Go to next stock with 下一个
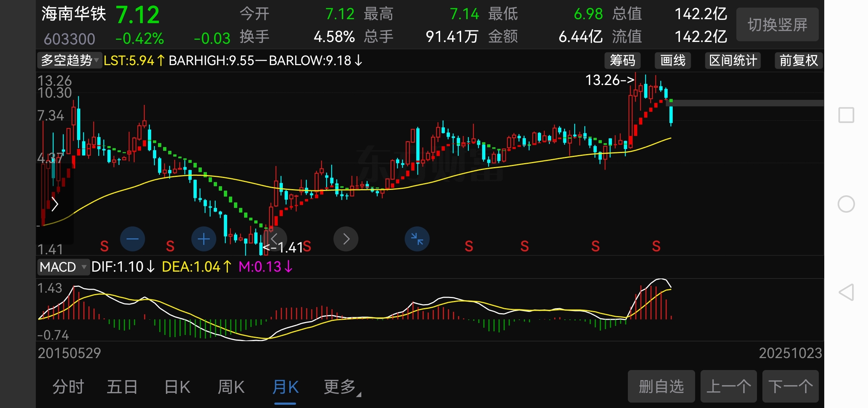Viewport: 868px width, 408px height. point(790,386)
